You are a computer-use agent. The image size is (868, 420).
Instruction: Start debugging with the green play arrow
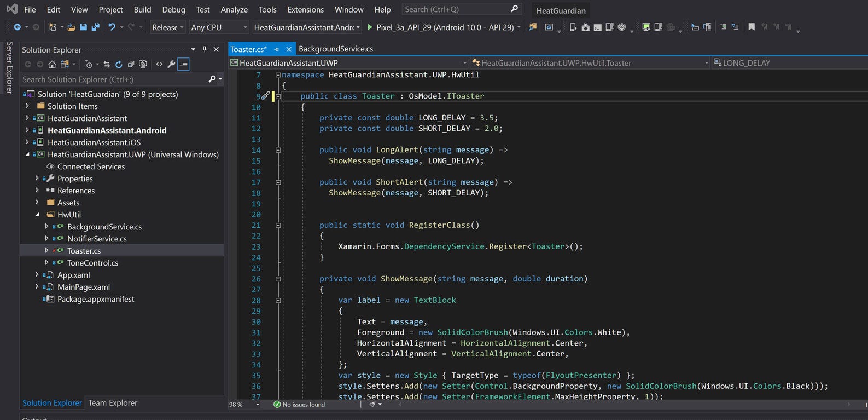tap(370, 27)
